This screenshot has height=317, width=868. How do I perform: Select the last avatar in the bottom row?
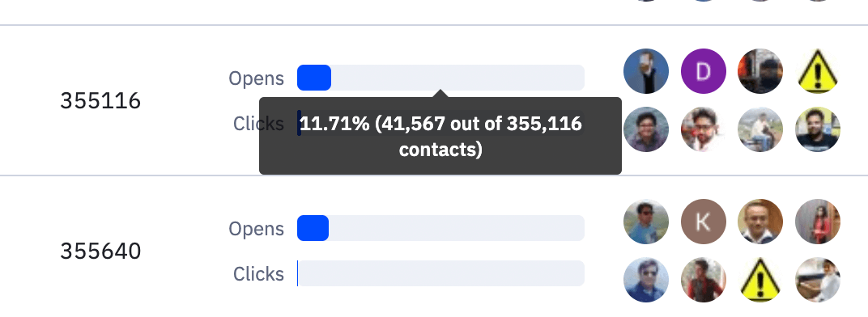(x=818, y=280)
